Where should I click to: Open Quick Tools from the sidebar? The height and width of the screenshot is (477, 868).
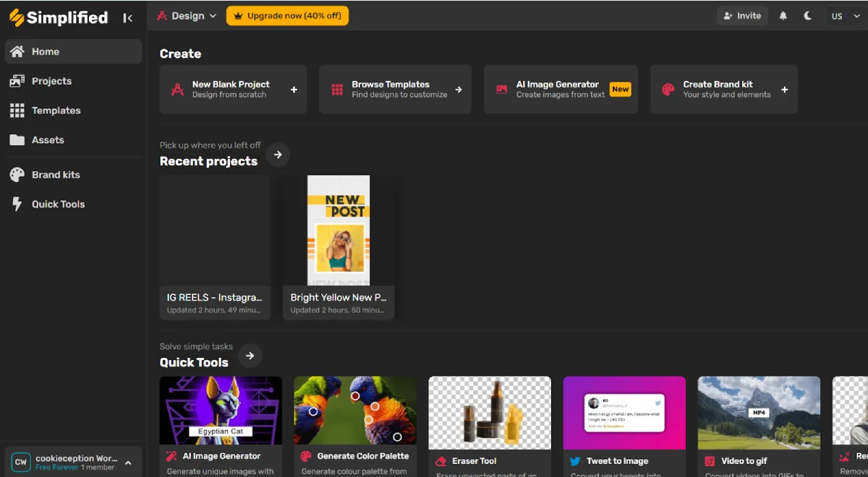coord(58,205)
